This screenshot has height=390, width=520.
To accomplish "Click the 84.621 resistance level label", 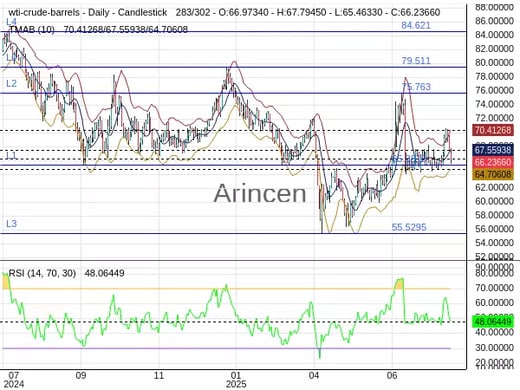I will tap(416, 25).
